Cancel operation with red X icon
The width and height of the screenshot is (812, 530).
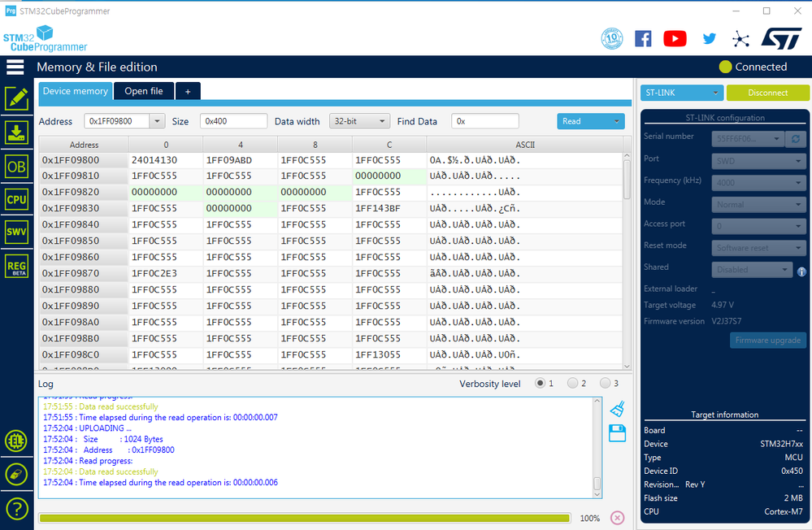click(x=617, y=518)
